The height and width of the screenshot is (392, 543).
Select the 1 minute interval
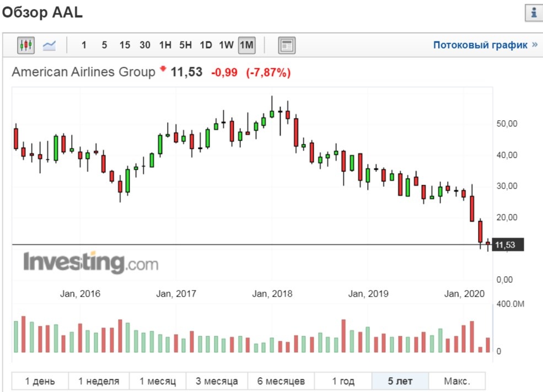coord(84,45)
